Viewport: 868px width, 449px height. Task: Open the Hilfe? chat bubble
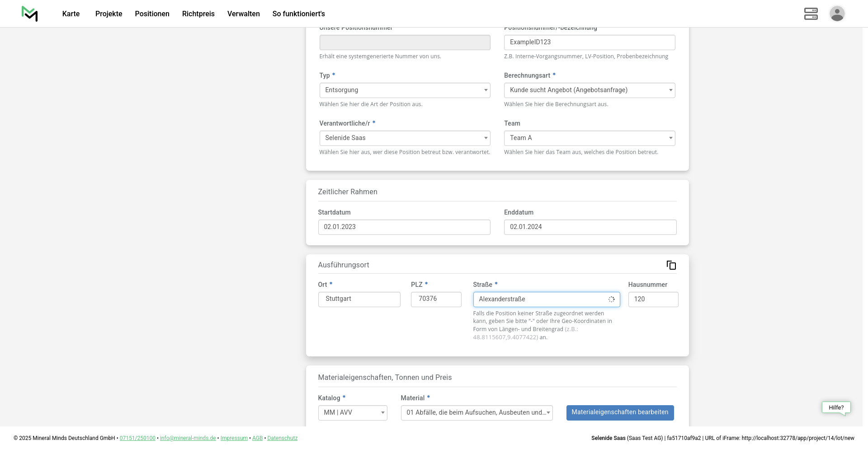pyautogui.click(x=836, y=407)
